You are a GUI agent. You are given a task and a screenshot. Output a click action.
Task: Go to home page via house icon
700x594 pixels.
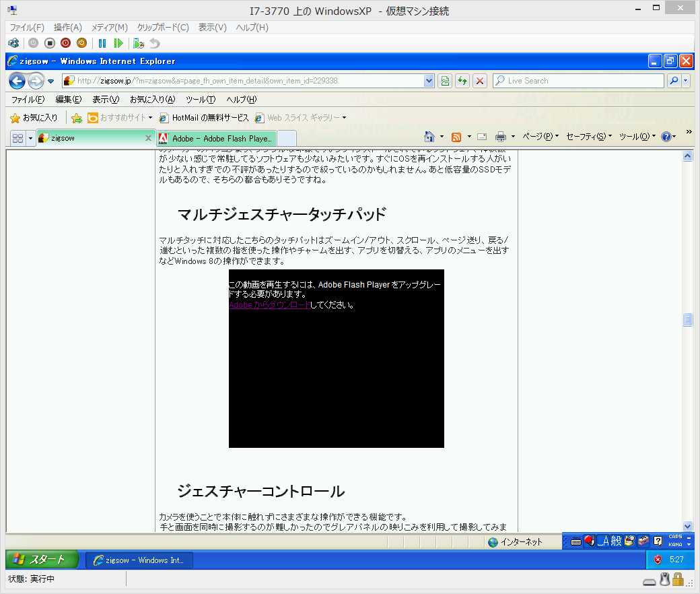(429, 137)
